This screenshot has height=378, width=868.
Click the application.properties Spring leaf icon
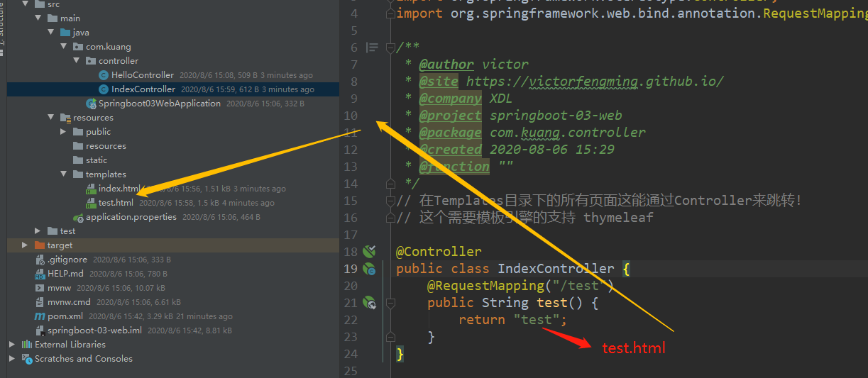click(79, 217)
